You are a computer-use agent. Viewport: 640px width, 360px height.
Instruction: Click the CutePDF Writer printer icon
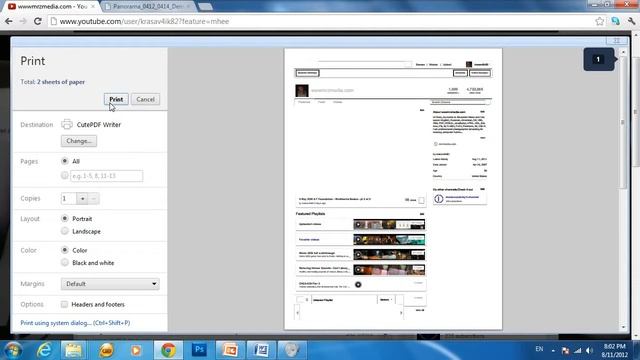67,124
